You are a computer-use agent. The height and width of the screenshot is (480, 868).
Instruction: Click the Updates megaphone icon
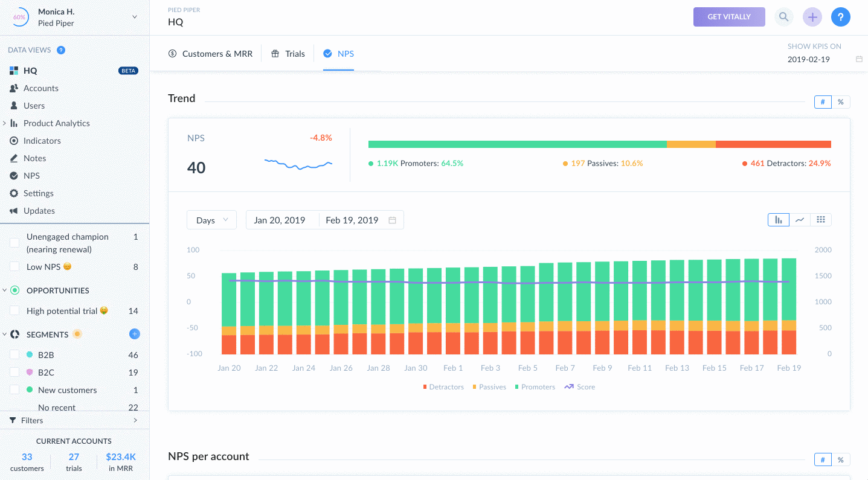pyautogui.click(x=14, y=211)
